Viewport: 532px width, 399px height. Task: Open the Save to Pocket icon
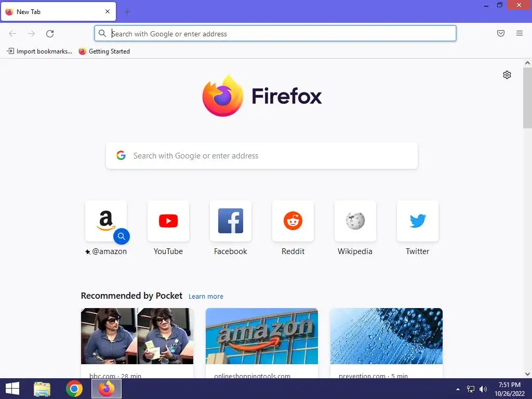click(501, 33)
